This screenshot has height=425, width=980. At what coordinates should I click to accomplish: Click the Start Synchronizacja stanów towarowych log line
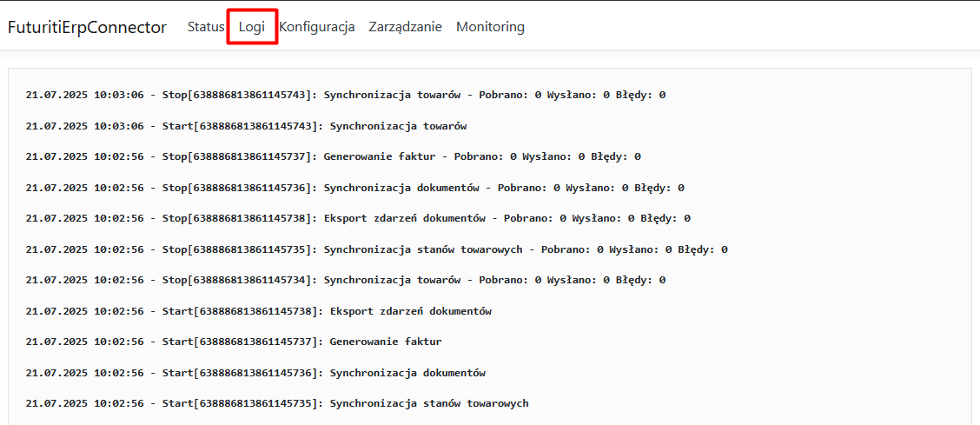(x=277, y=404)
